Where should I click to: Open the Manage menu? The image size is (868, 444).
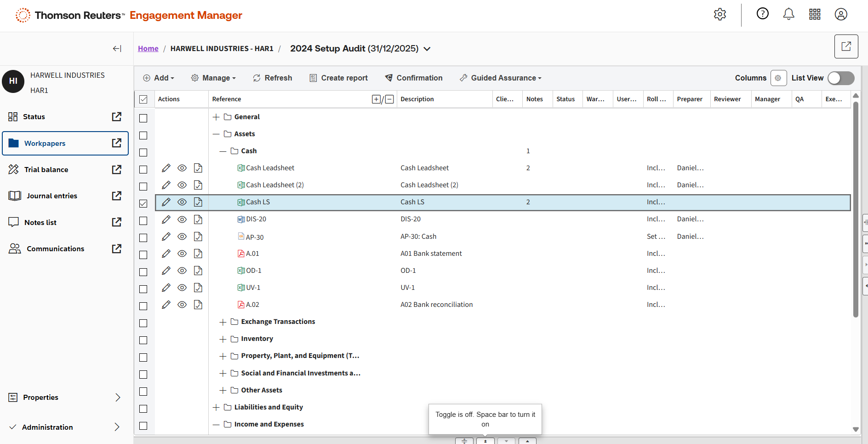tap(213, 78)
